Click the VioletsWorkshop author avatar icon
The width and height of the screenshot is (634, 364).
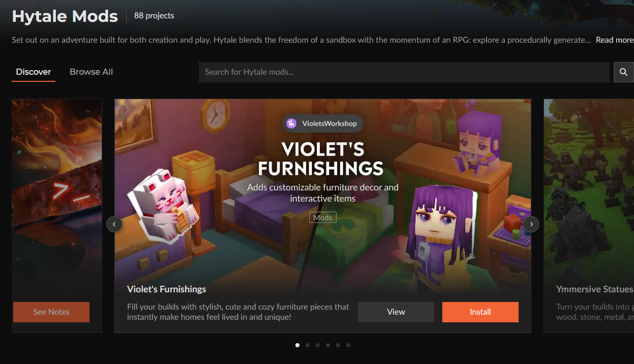(291, 124)
